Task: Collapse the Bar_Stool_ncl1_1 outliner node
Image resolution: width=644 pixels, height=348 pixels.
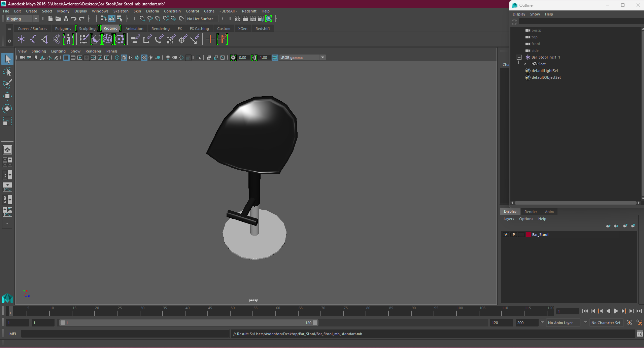Action: (x=519, y=57)
